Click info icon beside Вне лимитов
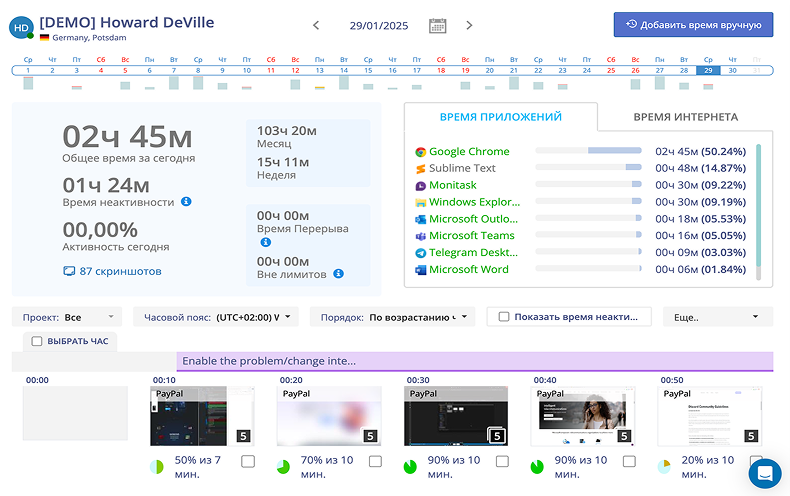Viewport: 790px width, 496px height. 339,274
